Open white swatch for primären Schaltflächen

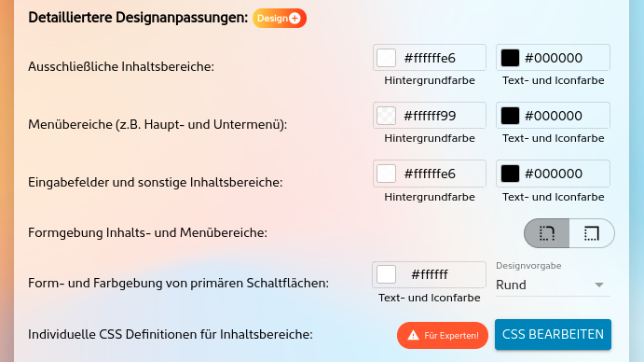(386, 274)
